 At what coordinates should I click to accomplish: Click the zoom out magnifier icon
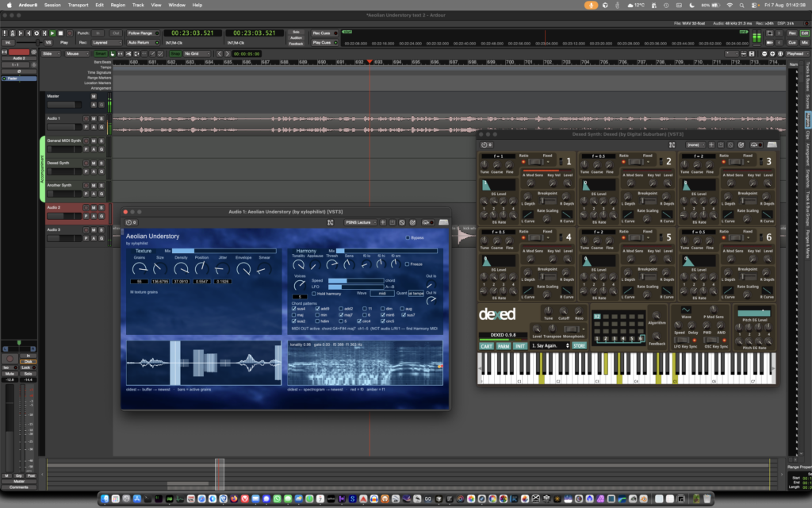764,53
